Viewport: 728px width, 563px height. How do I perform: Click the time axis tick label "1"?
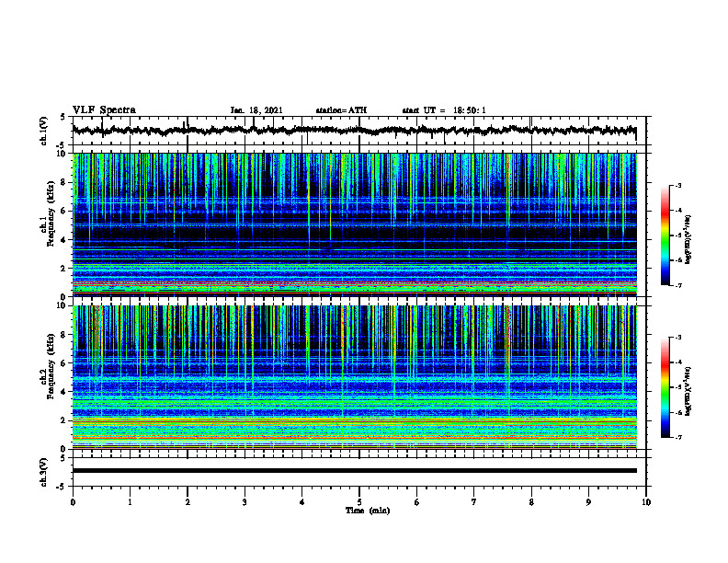tap(130, 502)
